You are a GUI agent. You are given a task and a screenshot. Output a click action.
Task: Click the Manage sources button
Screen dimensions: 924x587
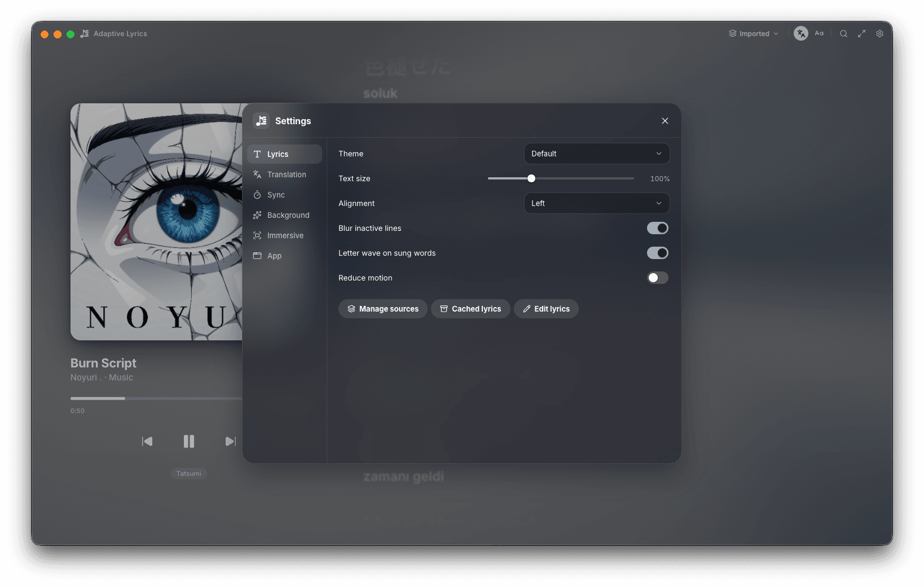383,309
